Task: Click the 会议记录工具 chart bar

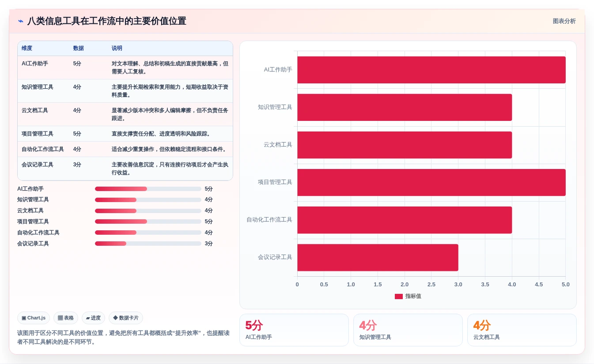Action: [378, 257]
